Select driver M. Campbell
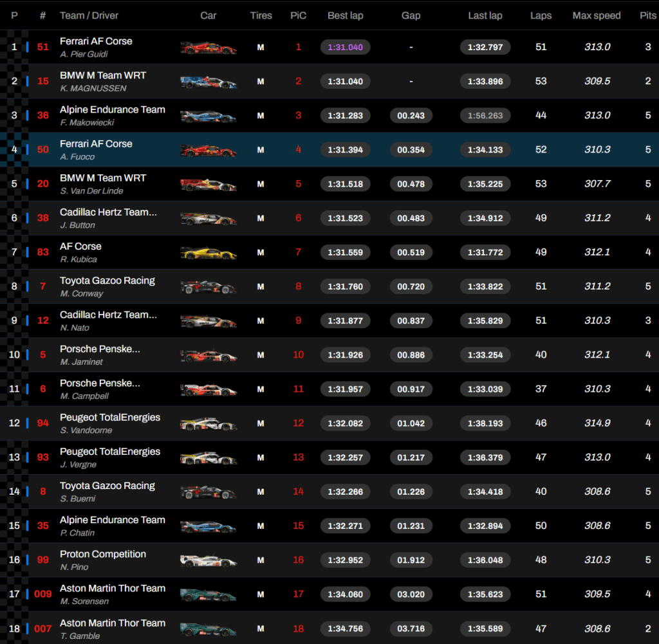This screenshot has height=644, width=659. [x=84, y=396]
